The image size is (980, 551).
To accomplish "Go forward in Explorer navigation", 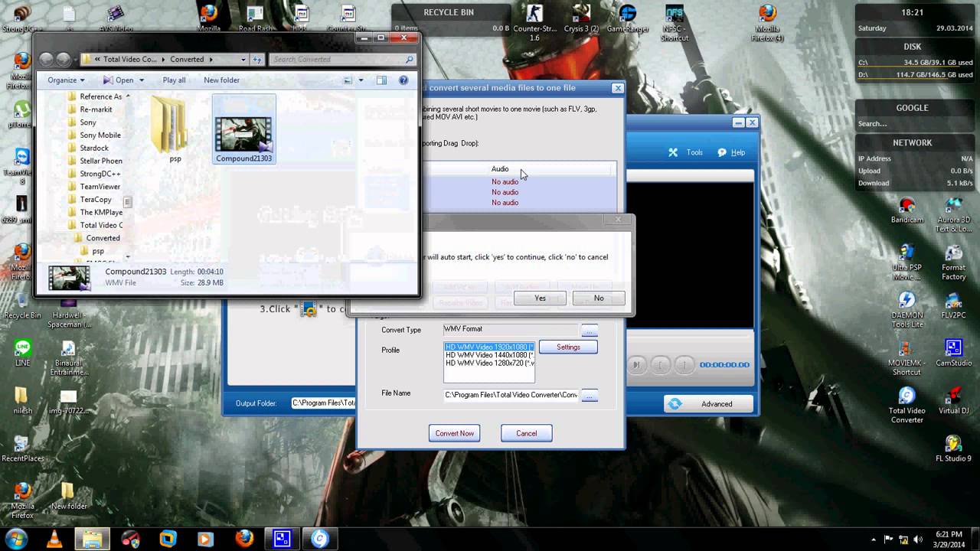I will point(64,59).
